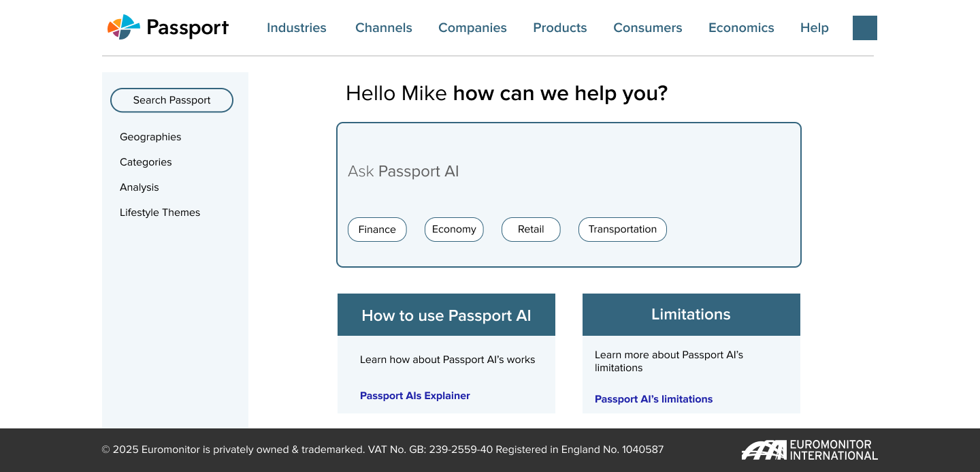
Task: Choose the Finance topic chip
Action: click(x=377, y=230)
